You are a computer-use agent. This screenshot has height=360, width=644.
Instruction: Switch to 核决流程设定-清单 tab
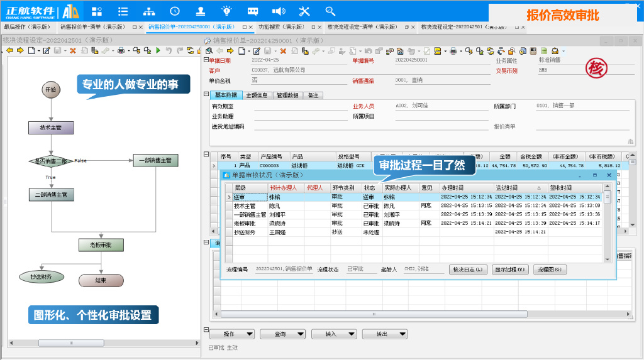click(362, 26)
